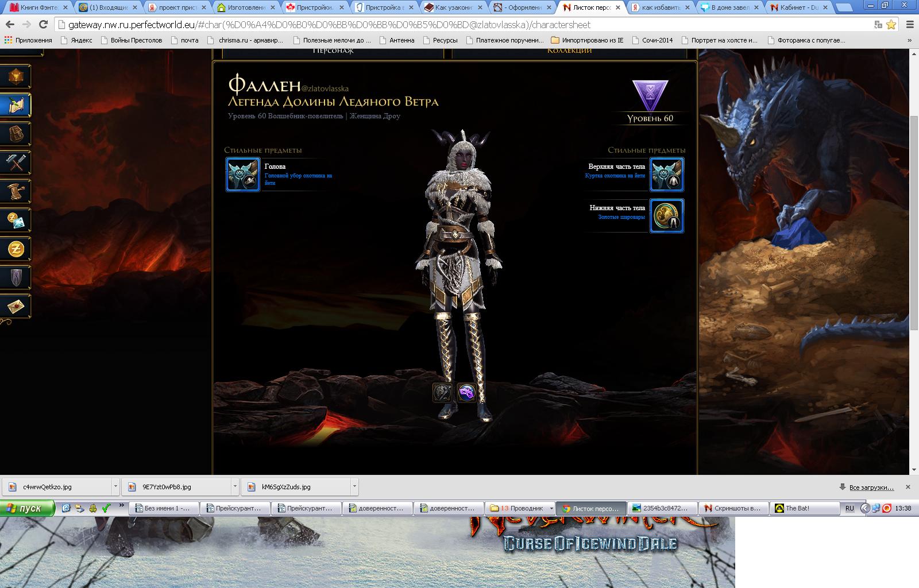919x588 pixels.
Task: Switch to the Входящие mail browser tab
Action: coord(107,8)
